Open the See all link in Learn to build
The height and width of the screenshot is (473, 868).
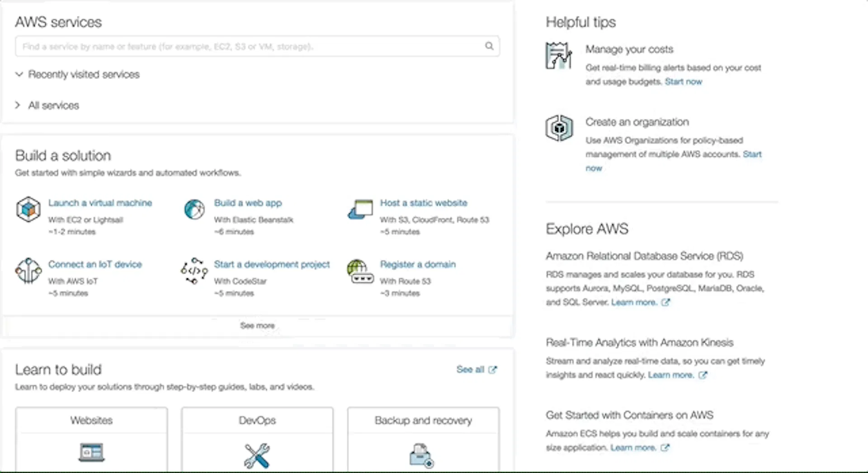(476, 370)
